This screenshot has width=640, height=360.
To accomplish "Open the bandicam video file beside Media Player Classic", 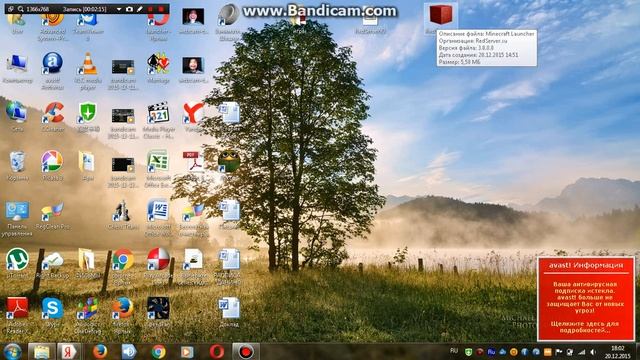I will [122, 116].
